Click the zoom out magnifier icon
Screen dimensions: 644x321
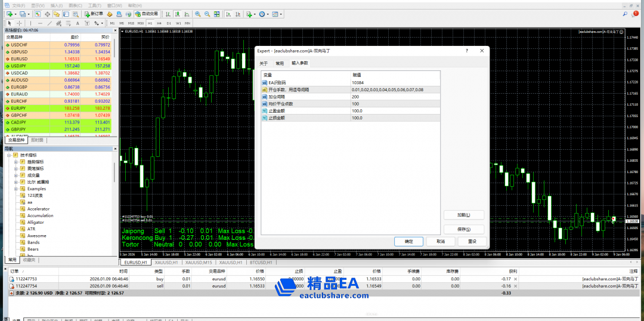coord(206,14)
